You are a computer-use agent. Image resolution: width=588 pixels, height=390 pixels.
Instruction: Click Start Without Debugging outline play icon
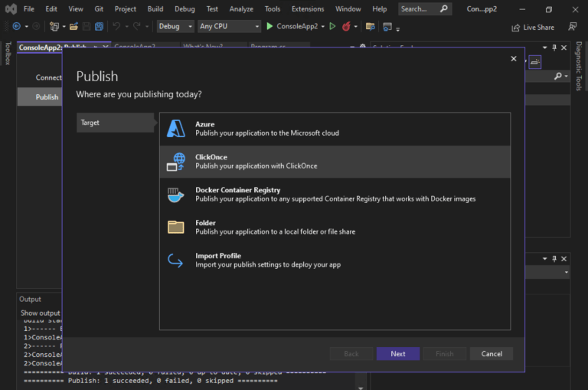(x=332, y=26)
